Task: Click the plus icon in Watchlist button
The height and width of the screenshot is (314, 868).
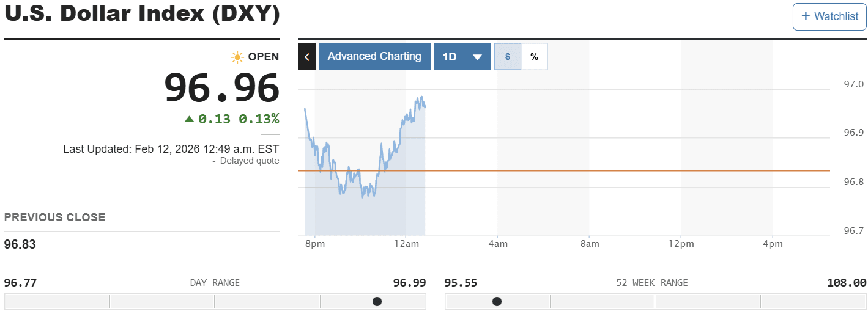Action: [x=805, y=16]
